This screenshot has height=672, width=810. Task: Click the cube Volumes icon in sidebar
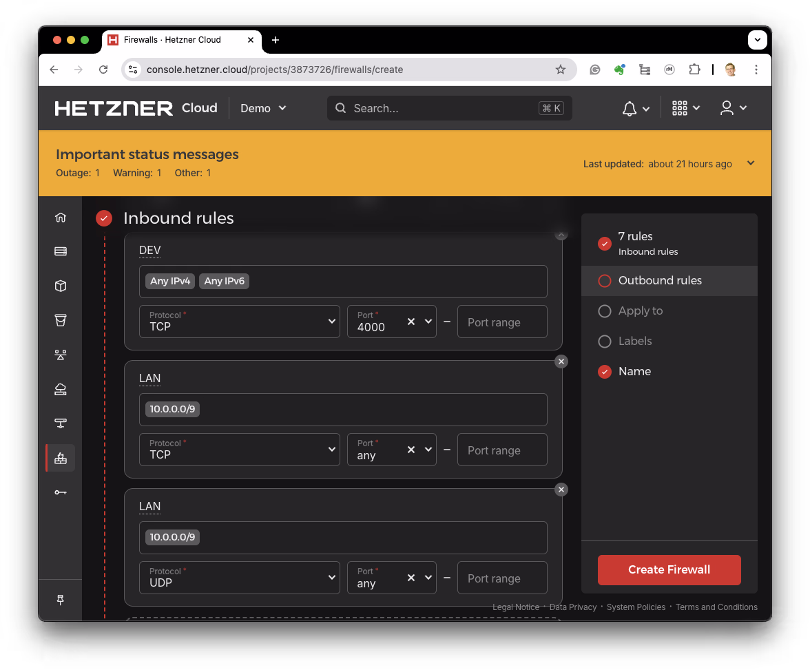coord(61,286)
